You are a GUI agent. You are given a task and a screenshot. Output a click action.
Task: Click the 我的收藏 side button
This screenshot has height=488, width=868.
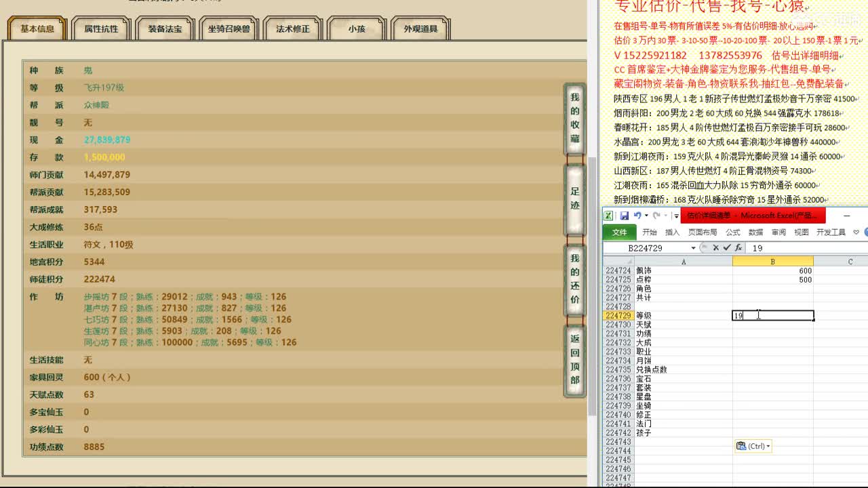(575, 118)
